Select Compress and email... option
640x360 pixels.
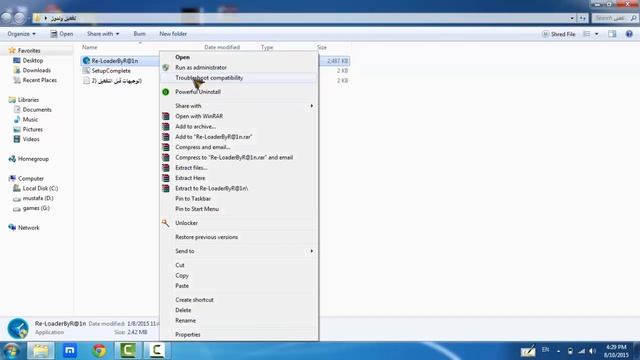click(x=202, y=147)
